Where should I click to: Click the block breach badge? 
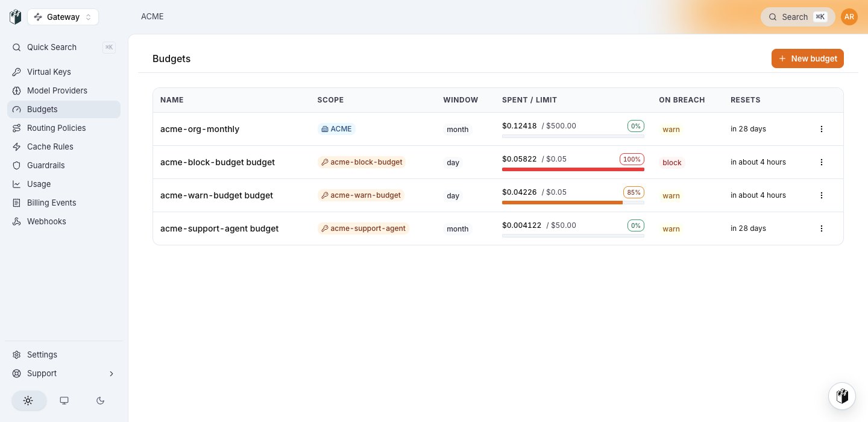[x=671, y=162]
